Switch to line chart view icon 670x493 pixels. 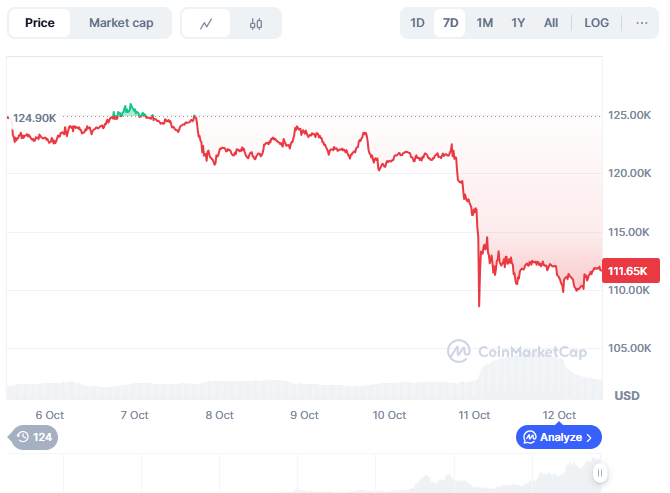click(206, 23)
